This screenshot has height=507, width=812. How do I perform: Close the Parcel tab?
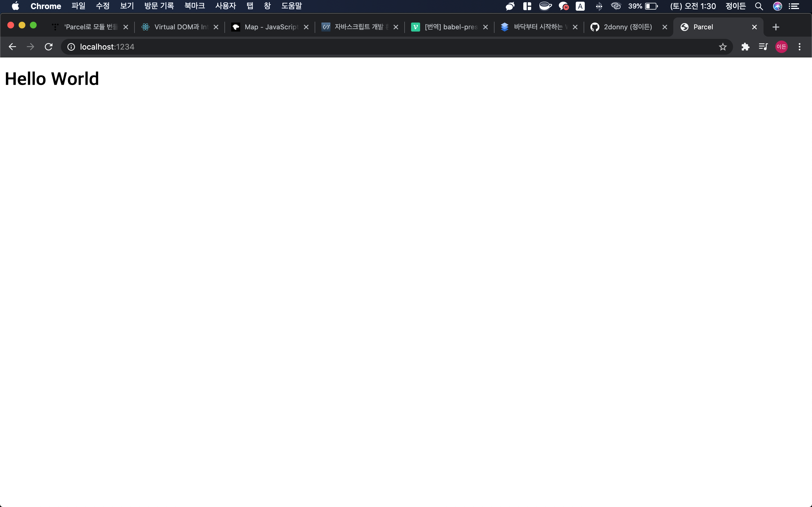tap(754, 27)
